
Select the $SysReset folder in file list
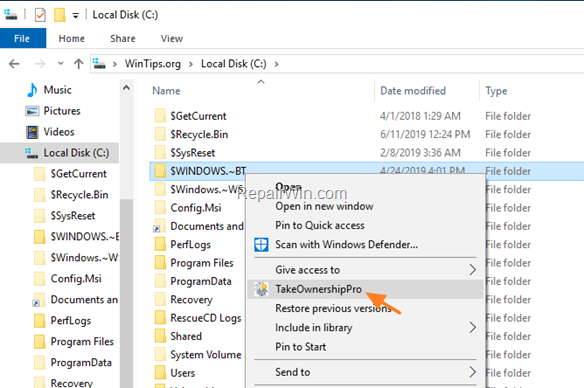pyautogui.click(x=193, y=153)
